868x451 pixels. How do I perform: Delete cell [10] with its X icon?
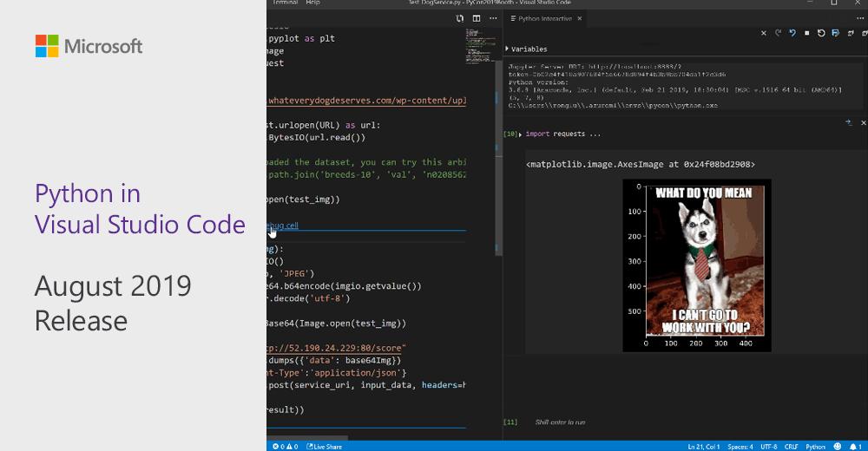[x=863, y=122]
